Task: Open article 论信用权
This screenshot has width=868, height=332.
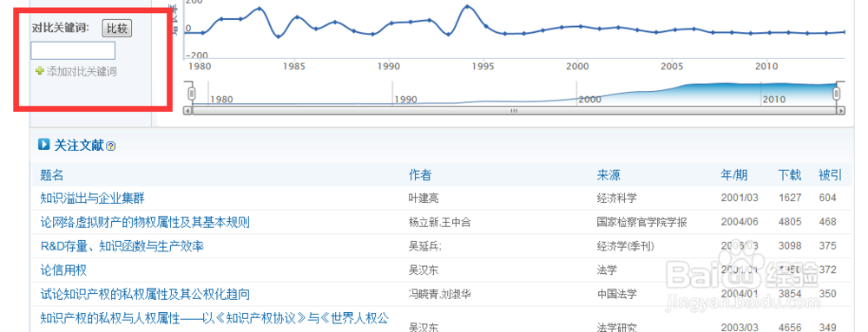Action: (x=63, y=270)
